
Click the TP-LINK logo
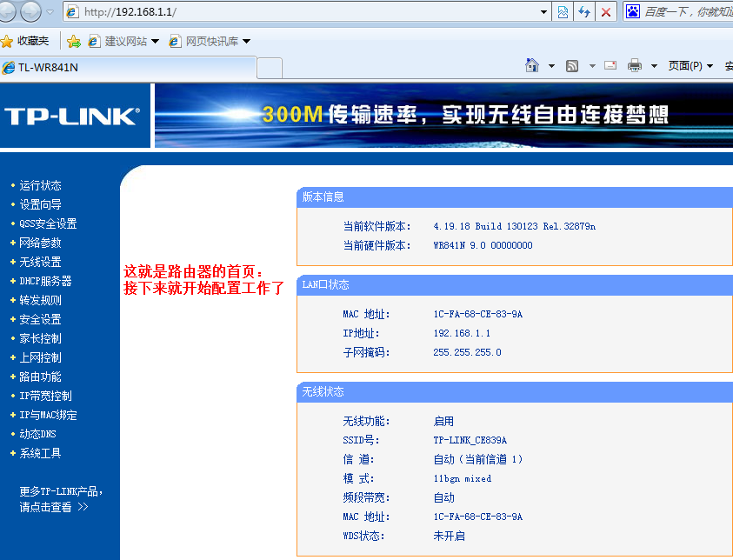click(72, 116)
